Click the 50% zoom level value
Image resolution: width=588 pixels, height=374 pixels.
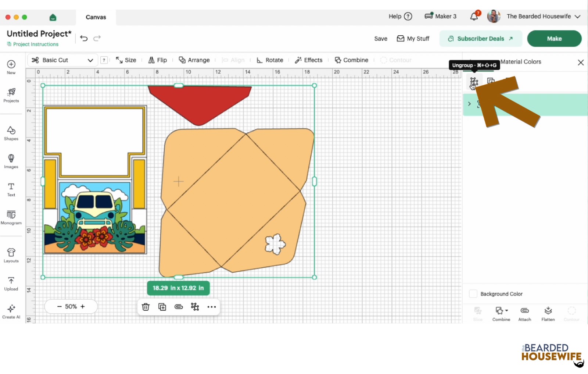click(x=71, y=306)
